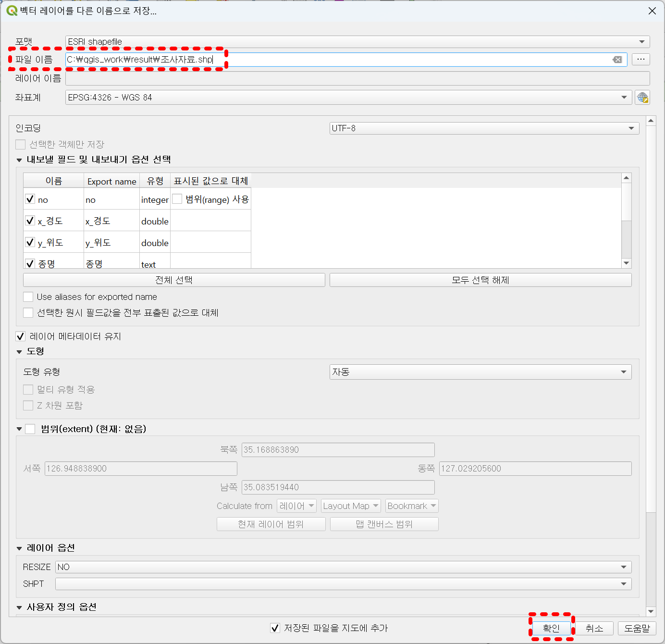Open the CRS selector globe icon

click(x=642, y=98)
